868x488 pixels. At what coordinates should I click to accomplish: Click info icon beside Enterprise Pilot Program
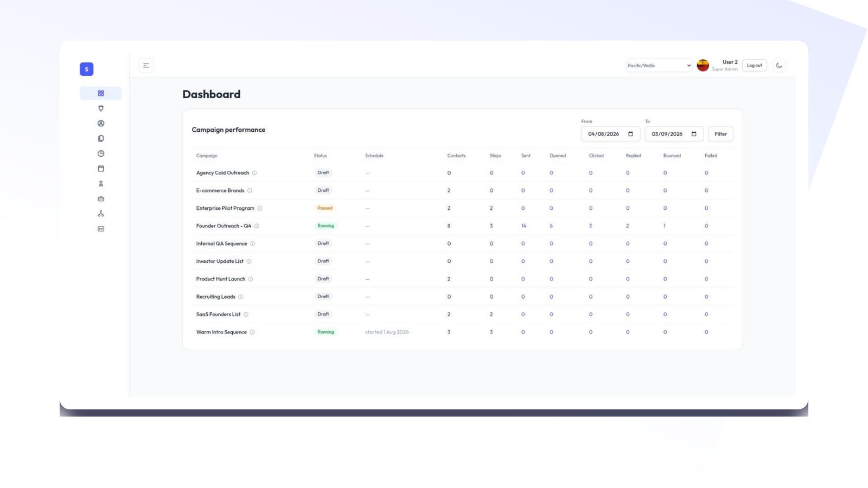point(260,208)
